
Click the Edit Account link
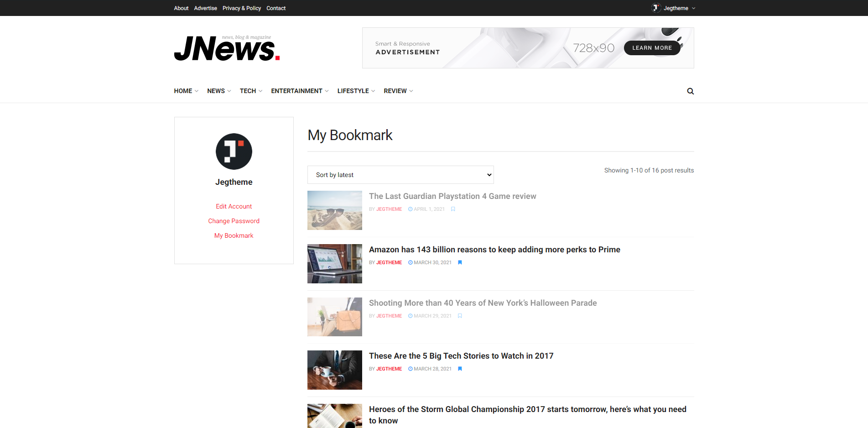pyautogui.click(x=234, y=206)
